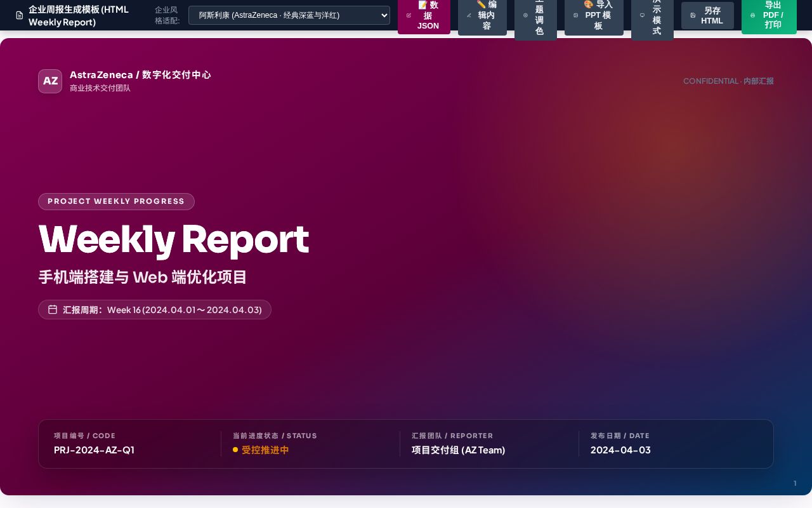Click the project code PRJ-2024-AZ-Q1
Screen dimensions: 812x508
click(94, 450)
